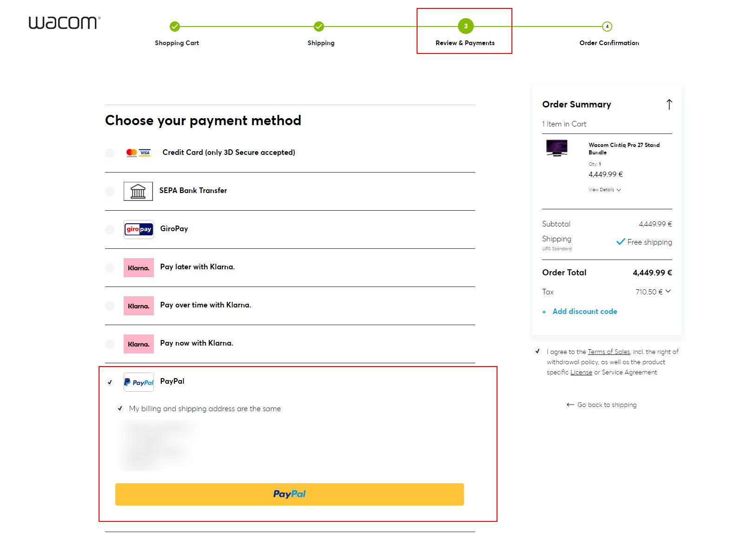Click the Order Summary heading
The height and width of the screenshot is (540, 756).
coord(577,104)
